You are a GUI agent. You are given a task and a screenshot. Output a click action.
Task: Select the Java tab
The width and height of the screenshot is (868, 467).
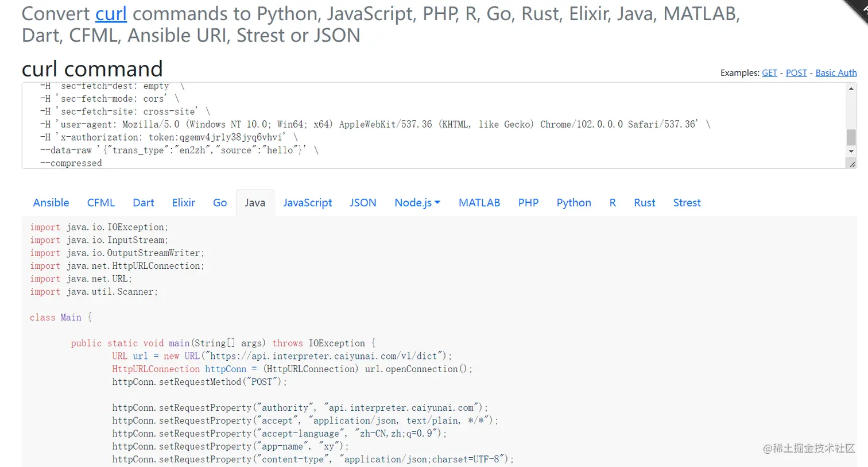point(255,203)
